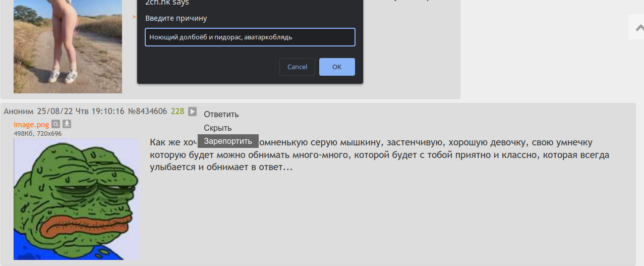Click the poster name Аноним
This screenshot has width=644, height=266.
(x=19, y=111)
